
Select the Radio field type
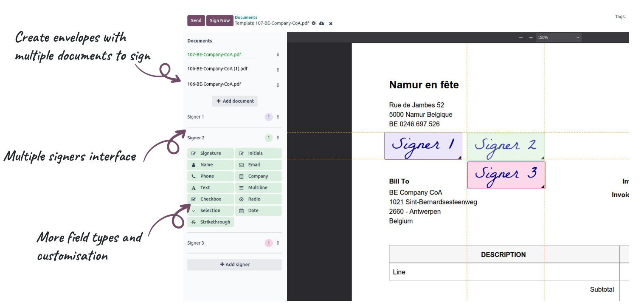point(258,199)
